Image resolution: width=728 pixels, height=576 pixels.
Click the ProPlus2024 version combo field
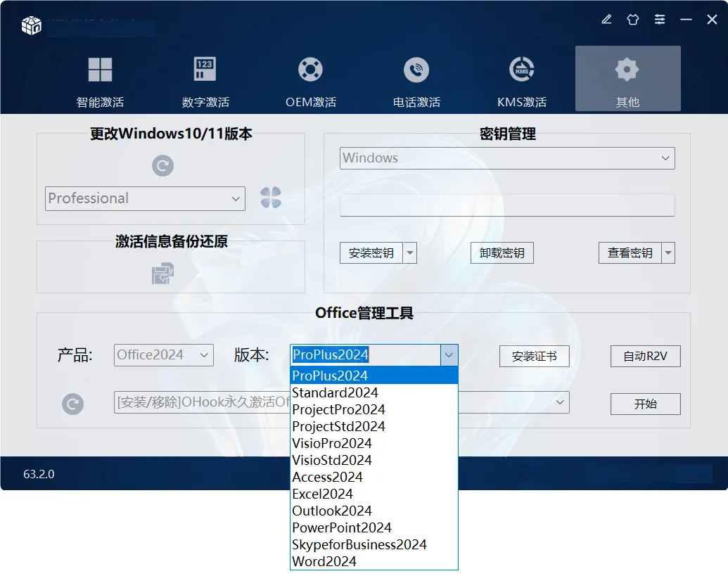pos(365,355)
